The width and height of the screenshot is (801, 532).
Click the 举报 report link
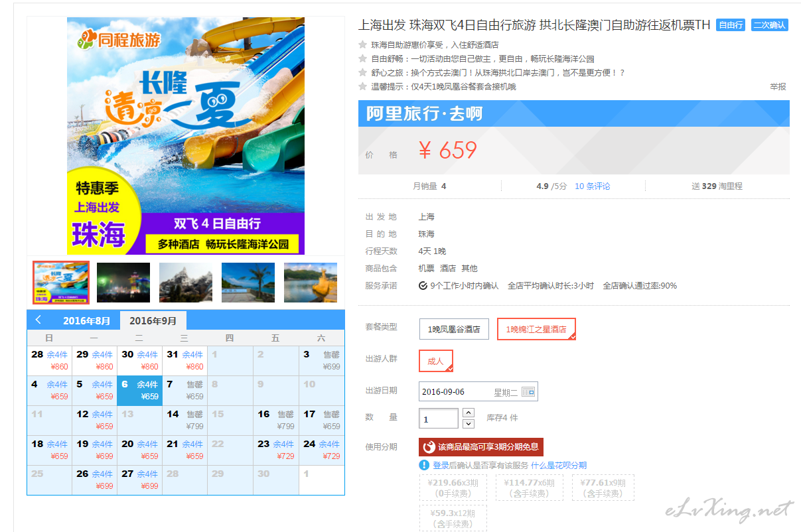pos(778,87)
